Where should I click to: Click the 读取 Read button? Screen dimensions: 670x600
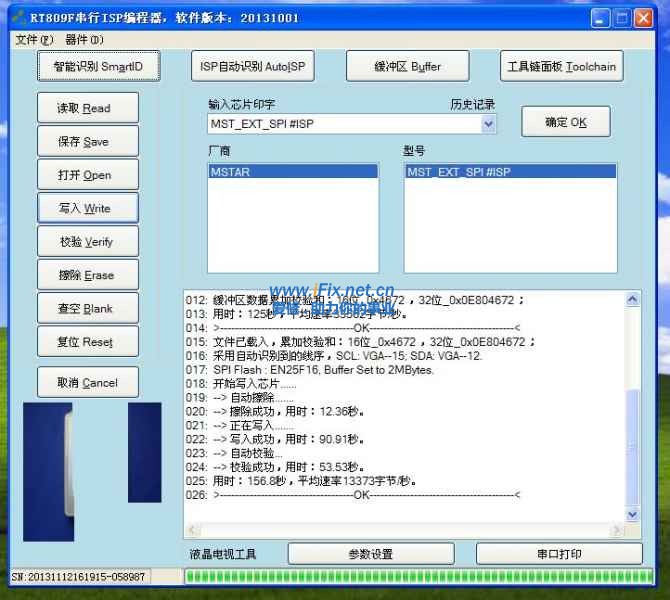tap(88, 108)
